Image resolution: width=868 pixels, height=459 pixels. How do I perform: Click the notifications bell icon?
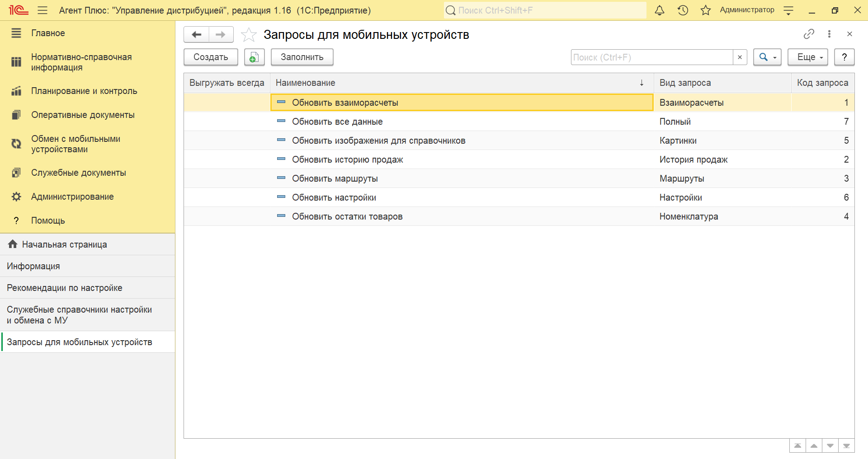(660, 10)
